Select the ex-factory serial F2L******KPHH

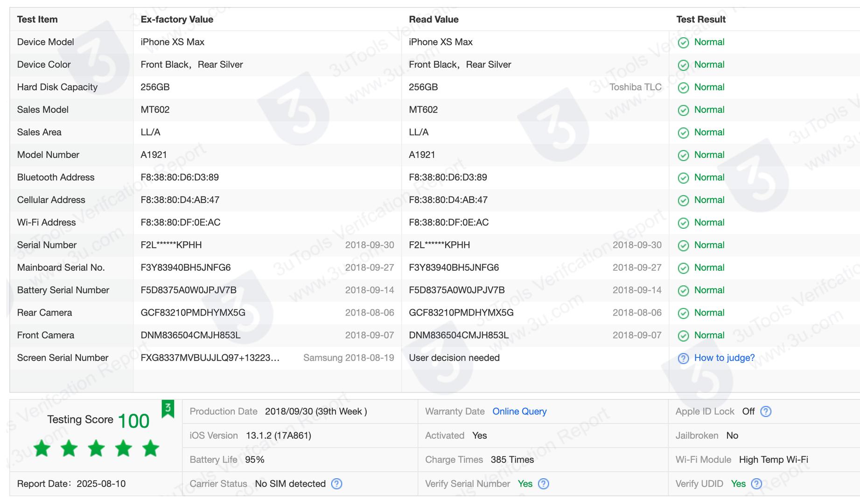tap(171, 245)
